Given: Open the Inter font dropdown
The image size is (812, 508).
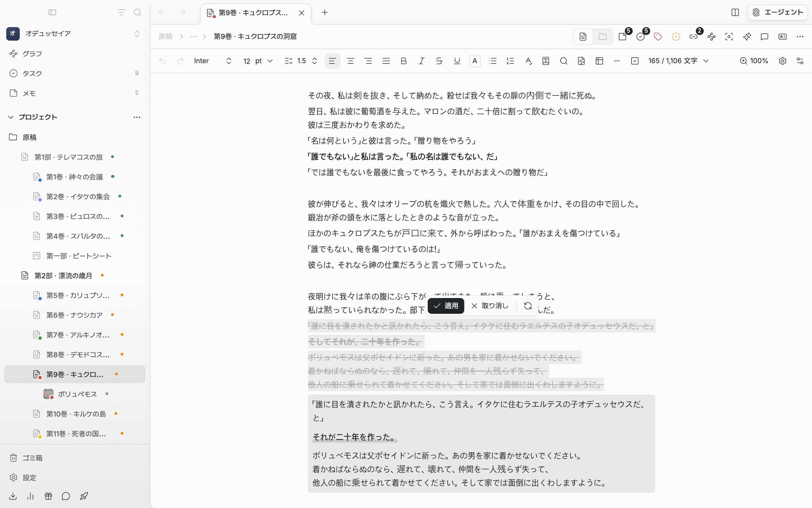Looking at the screenshot, I should (x=213, y=61).
